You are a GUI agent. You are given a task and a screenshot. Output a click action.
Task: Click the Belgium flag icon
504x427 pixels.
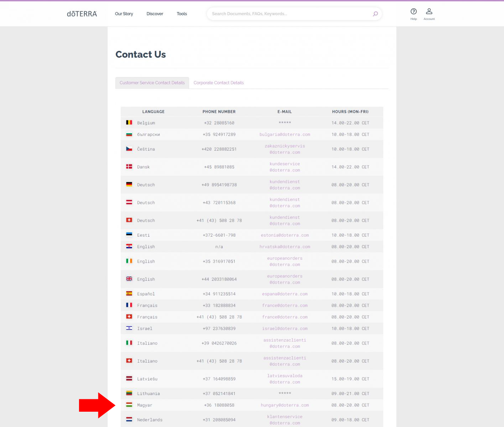pos(129,122)
